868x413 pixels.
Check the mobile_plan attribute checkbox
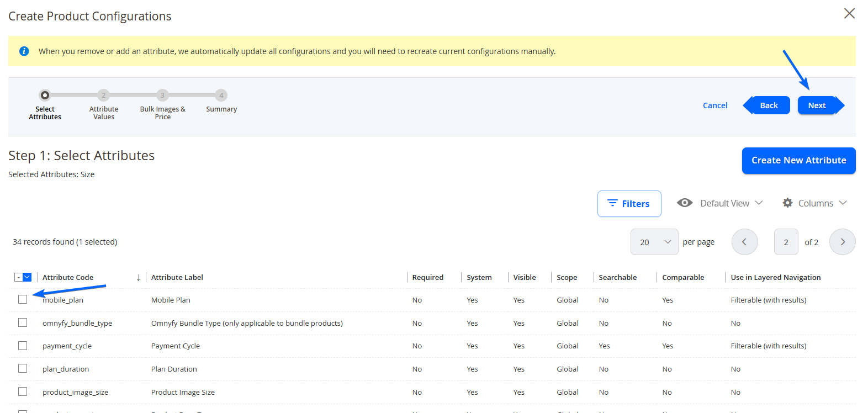point(23,299)
